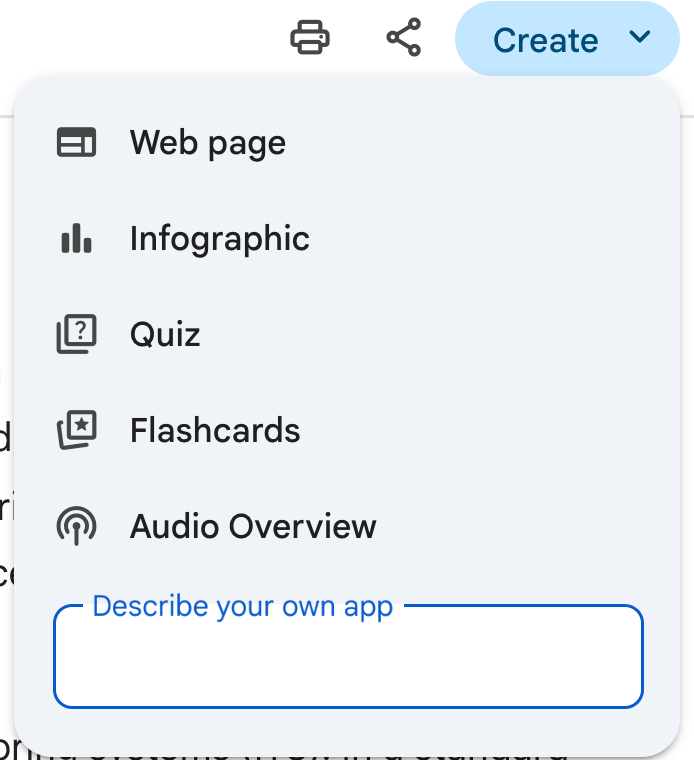The image size is (694, 760).
Task: Select the Quiz menu option
Action: tap(165, 335)
